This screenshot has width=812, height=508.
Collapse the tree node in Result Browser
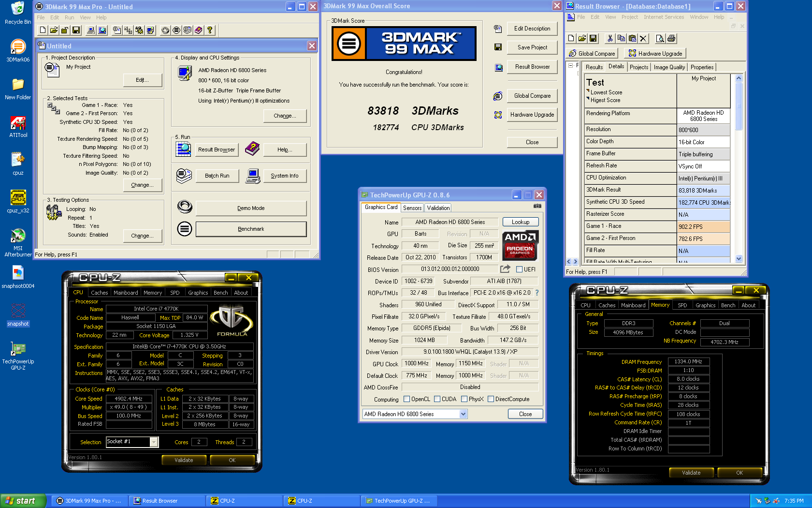[571, 65]
